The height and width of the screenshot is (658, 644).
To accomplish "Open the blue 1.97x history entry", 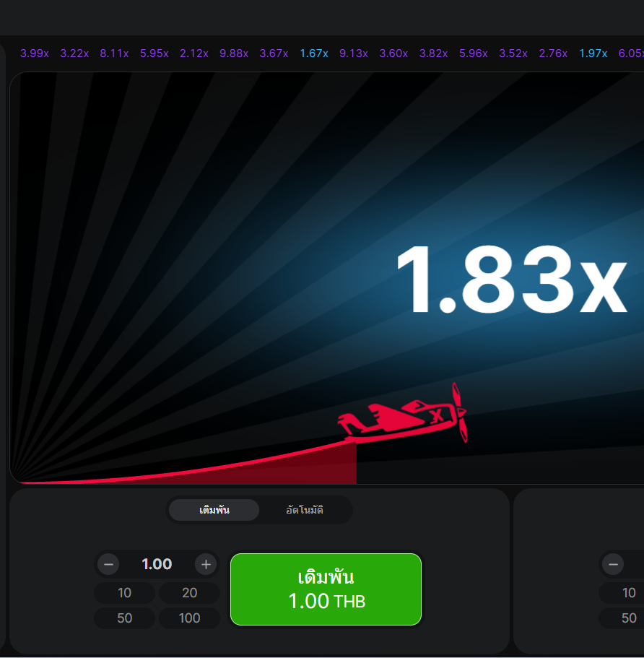I will (593, 53).
